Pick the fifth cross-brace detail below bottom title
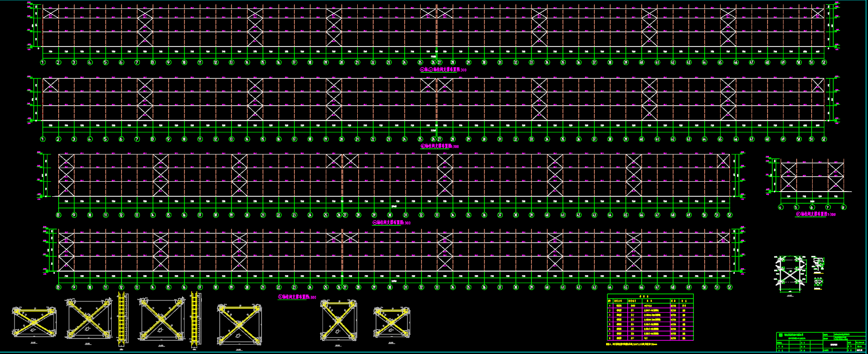 tap(338, 321)
